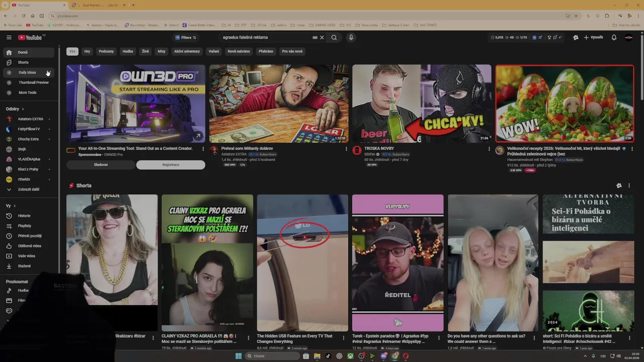Open a new browser tab
Screen dimensions: 644x362
(x=133, y=5)
